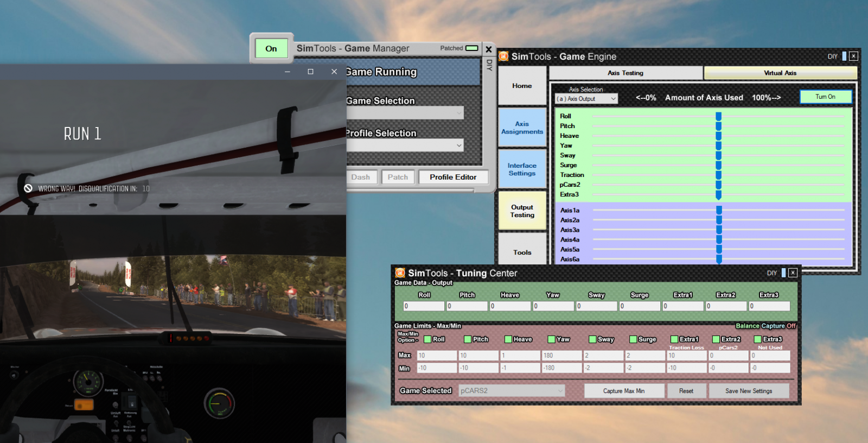Viewport: 868px width, 443px height.
Task: Click the Traction axis slider handle
Action: coord(718,175)
